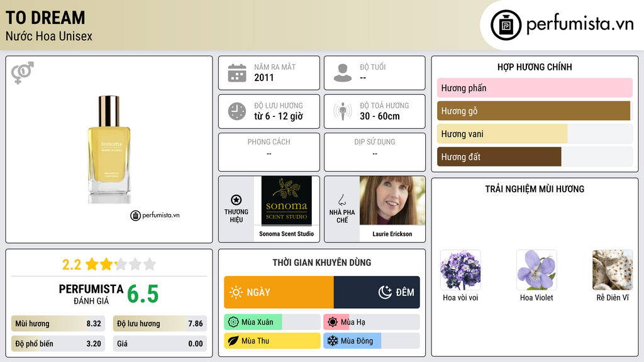This screenshot has width=644, height=362.
Task: Click the Ngày daytime segment
Action: [279, 292]
